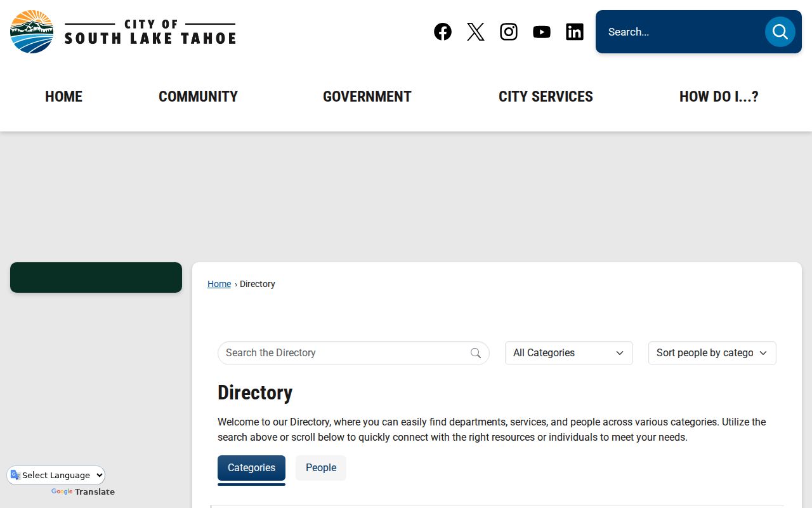This screenshot has height=508, width=812.
Task: Open the HOME menu item
Action: point(63,97)
